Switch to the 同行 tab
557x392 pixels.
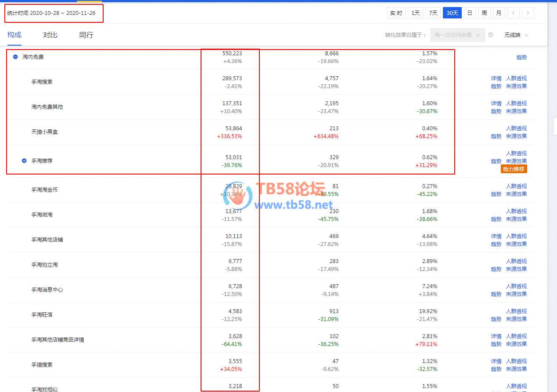click(86, 35)
